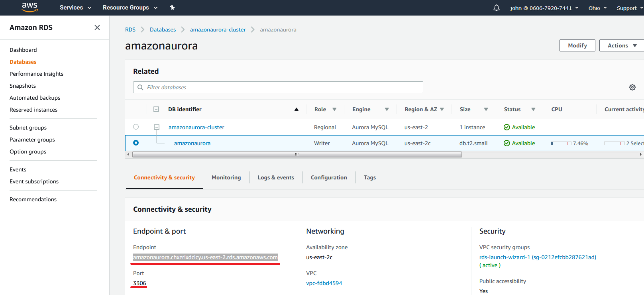Open the vpc-fdbd4594 VPC link

(x=324, y=283)
